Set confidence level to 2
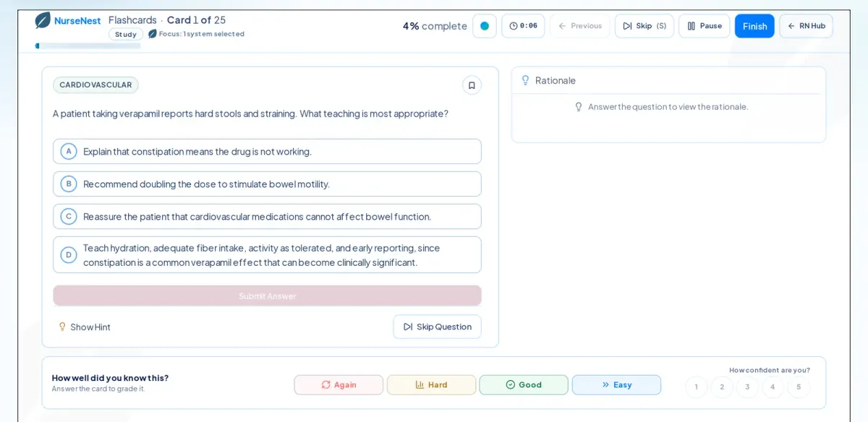Image resolution: width=868 pixels, height=422 pixels. click(x=722, y=387)
